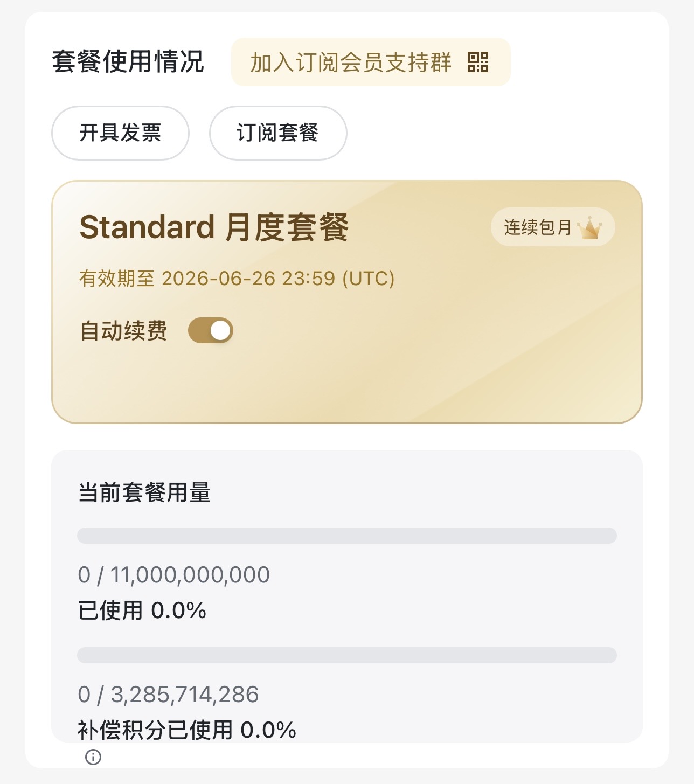Click the 自动续费 label text
Viewport: 694px width, 784px height.
click(x=123, y=330)
